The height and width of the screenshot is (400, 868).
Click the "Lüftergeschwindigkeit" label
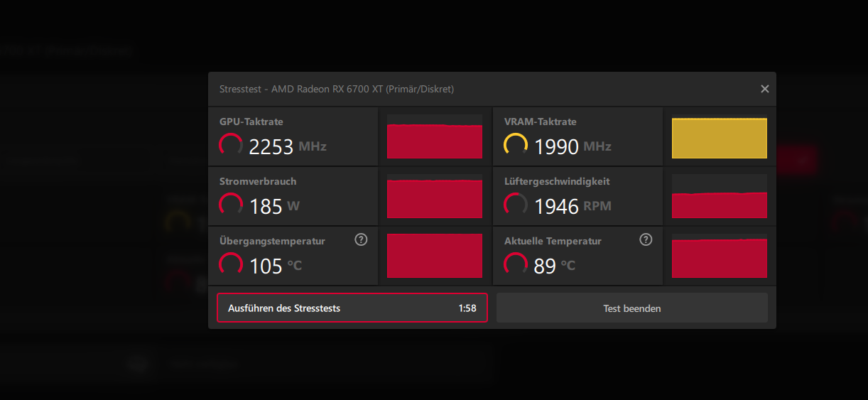557,182
